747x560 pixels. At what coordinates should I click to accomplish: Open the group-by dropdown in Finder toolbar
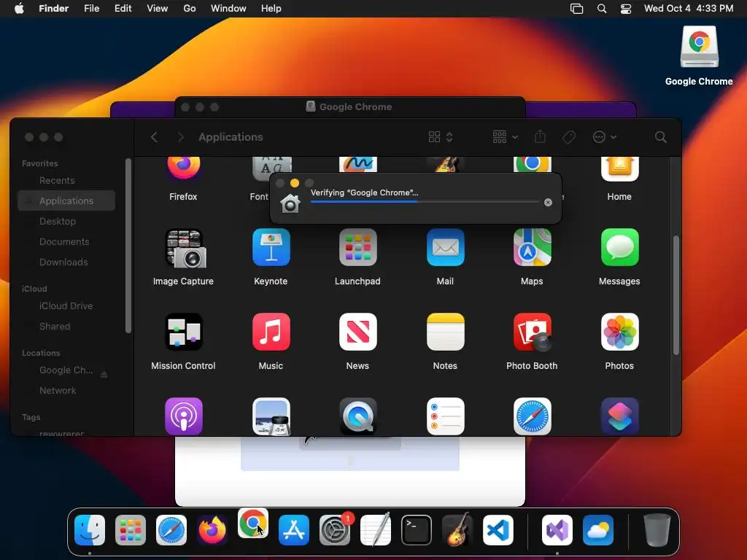(505, 137)
